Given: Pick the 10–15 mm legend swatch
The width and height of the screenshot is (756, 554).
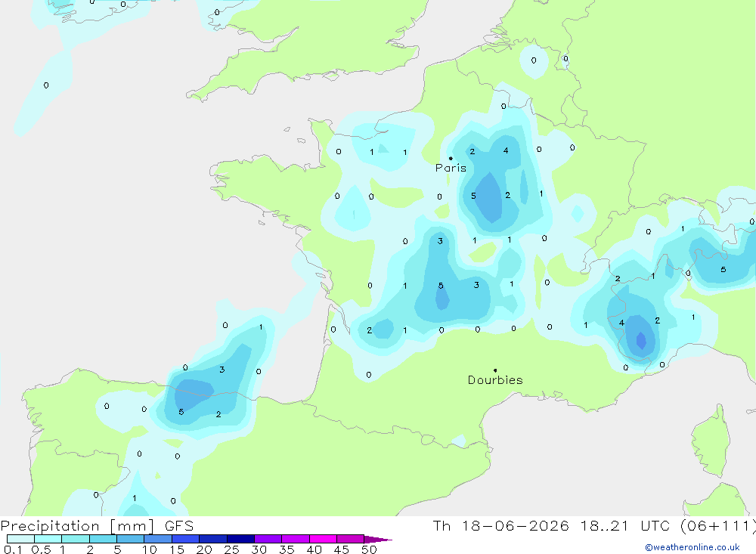Looking at the screenshot, I should [x=158, y=539].
